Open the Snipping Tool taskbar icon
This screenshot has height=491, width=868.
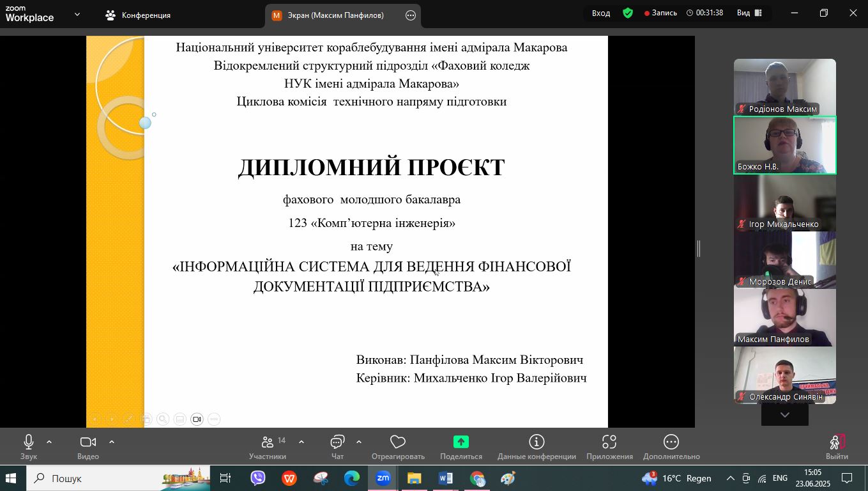[x=321, y=478]
